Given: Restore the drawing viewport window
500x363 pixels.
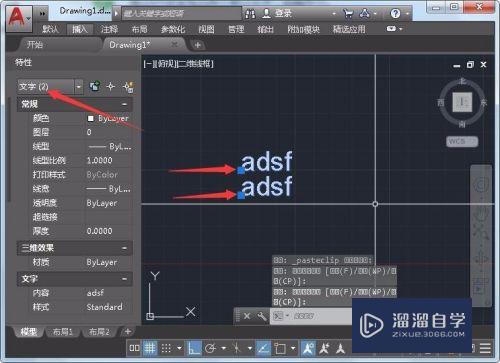Looking at the screenshot, I should point(470,65).
